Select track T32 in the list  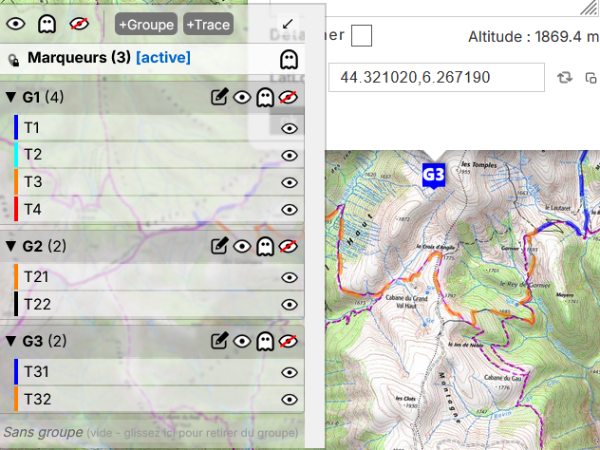pyautogui.click(x=40, y=399)
